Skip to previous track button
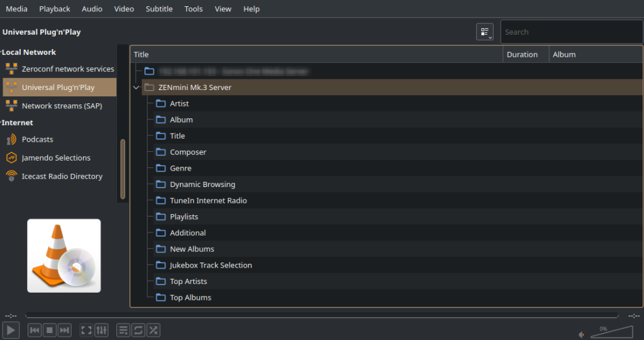Screen dimensions: 644x340 [35, 330]
